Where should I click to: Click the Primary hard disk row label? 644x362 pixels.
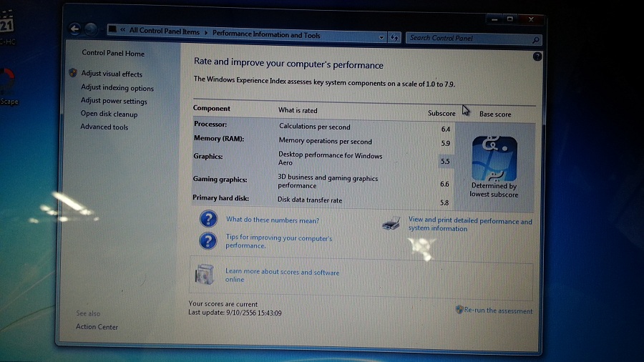coord(220,198)
